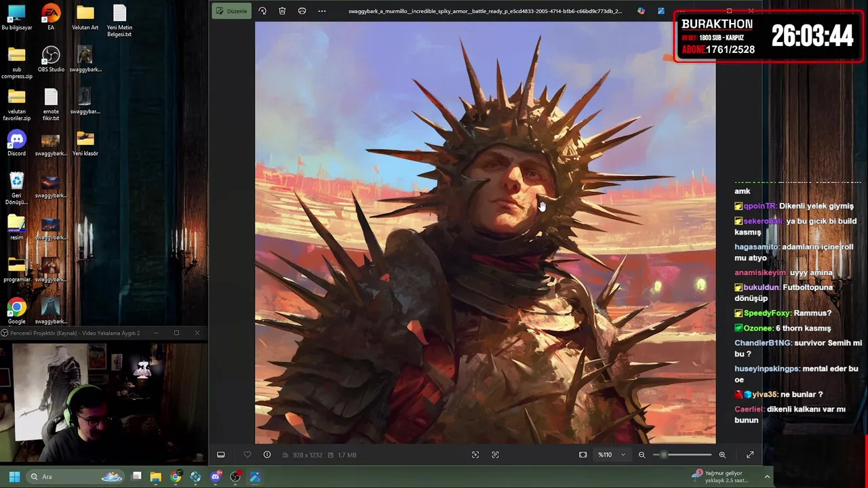Open sub compress.zip on desktop
Image resolution: width=868 pixels, height=488 pixels.
17,64
